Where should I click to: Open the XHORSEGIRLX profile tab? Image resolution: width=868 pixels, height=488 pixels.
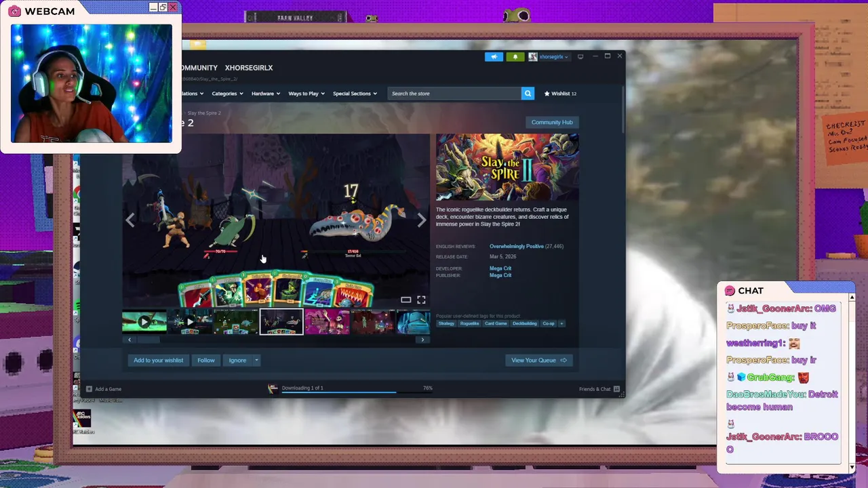249,68
